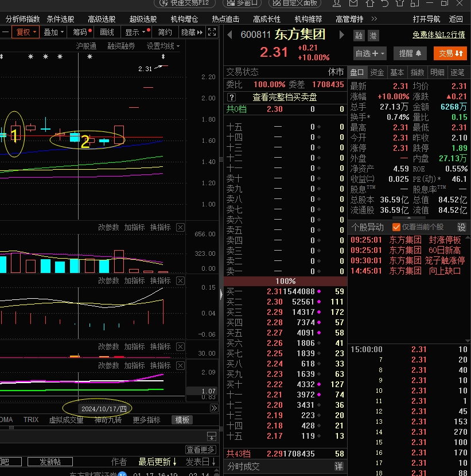Go to next stock with right arrow
The width and height of the screenshot is (471, 476).
pos(342,34)
